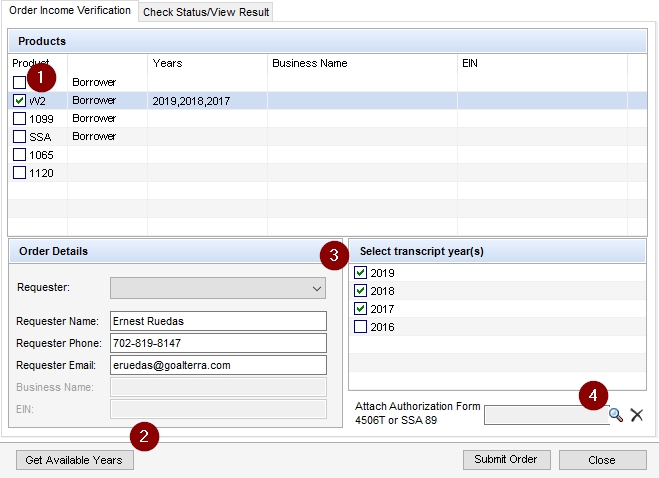Click the X icon to remove attached form
659x478 pixels.
[637, 415]
